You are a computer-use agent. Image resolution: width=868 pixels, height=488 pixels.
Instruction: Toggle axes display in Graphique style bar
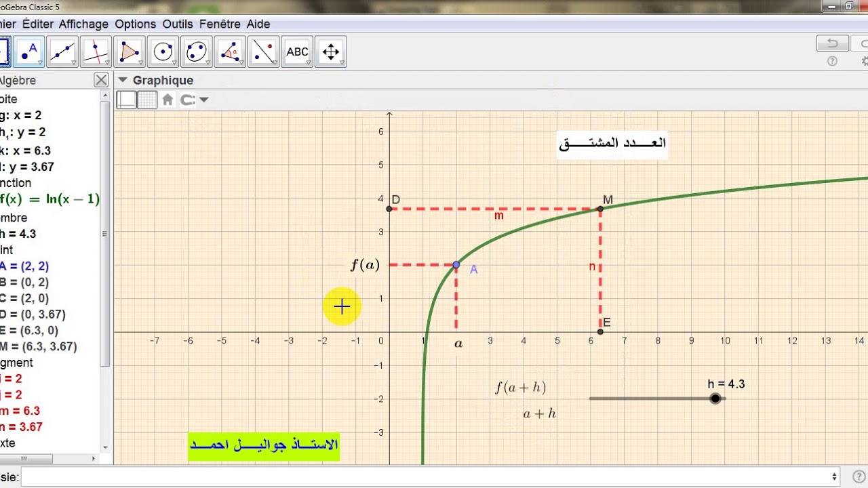click(x=127, y=100)
